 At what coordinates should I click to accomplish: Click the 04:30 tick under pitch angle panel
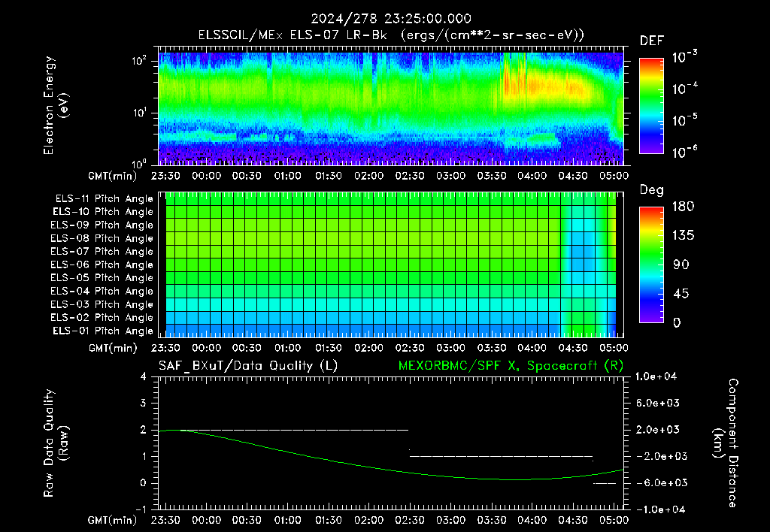[x=572, y=348]
